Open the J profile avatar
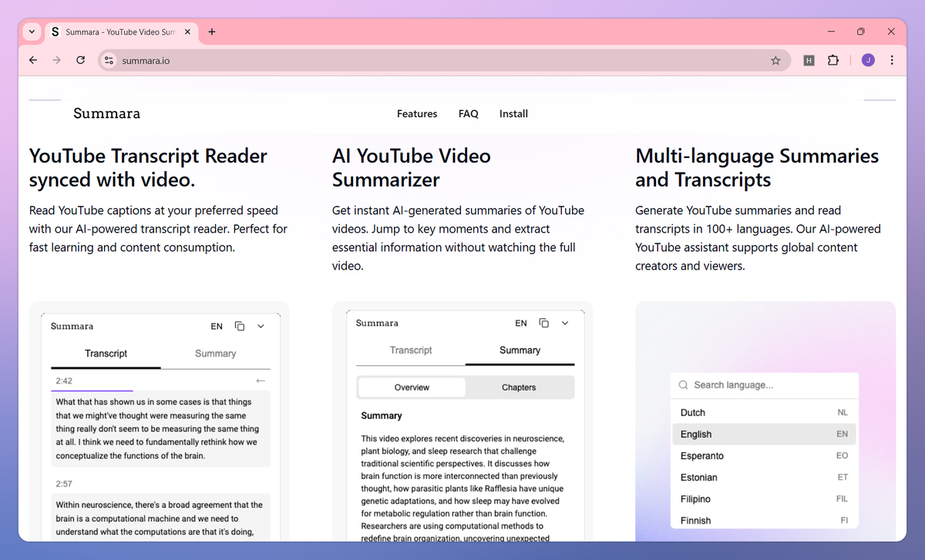 868,60
